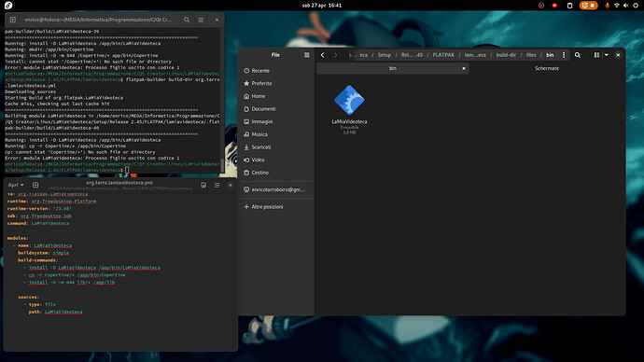Click 'org.freedesktop.Sdk' in the editor

pos(46,216)
